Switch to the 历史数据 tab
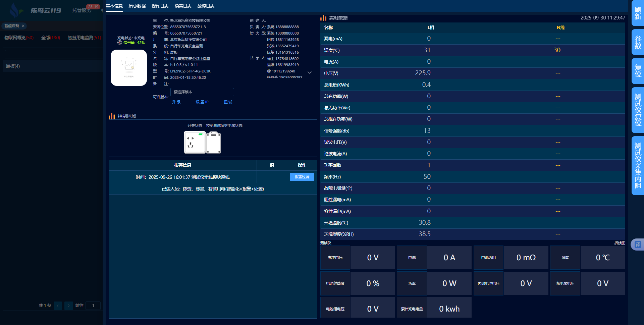644x325 pixels. [x=137, y=6]
